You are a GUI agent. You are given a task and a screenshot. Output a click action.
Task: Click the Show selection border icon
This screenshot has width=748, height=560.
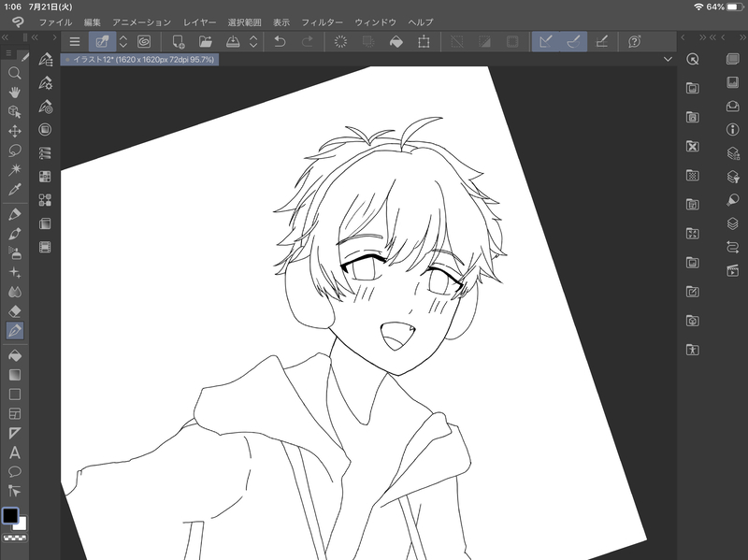click(512, 42)
